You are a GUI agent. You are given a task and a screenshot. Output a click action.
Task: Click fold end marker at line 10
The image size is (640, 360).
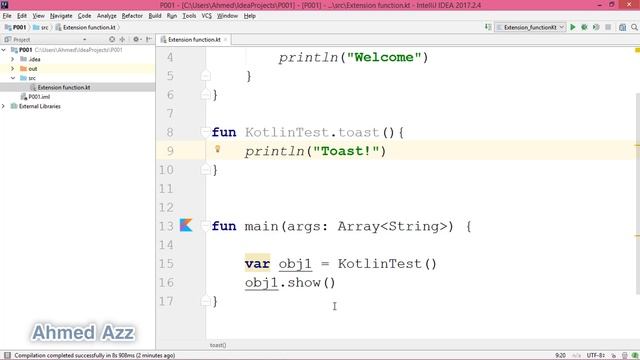tap(206, 170)
